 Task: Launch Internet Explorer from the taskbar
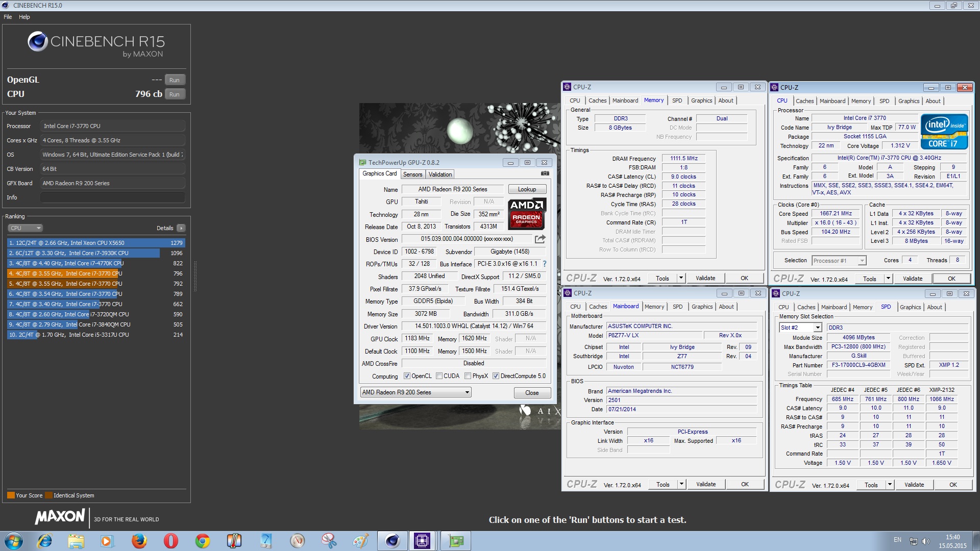(x=45, y=541)
